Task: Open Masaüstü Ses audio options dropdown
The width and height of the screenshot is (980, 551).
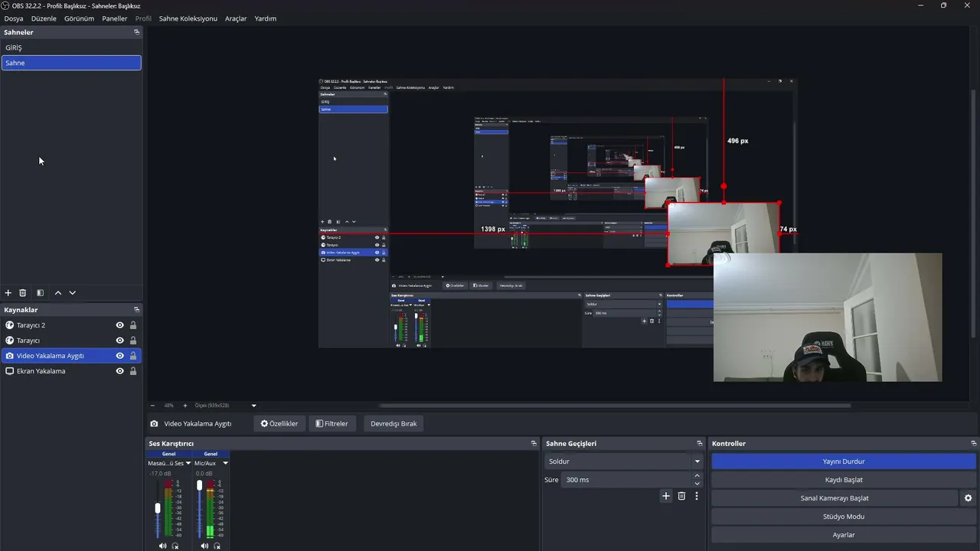Action: click(188, 463)
